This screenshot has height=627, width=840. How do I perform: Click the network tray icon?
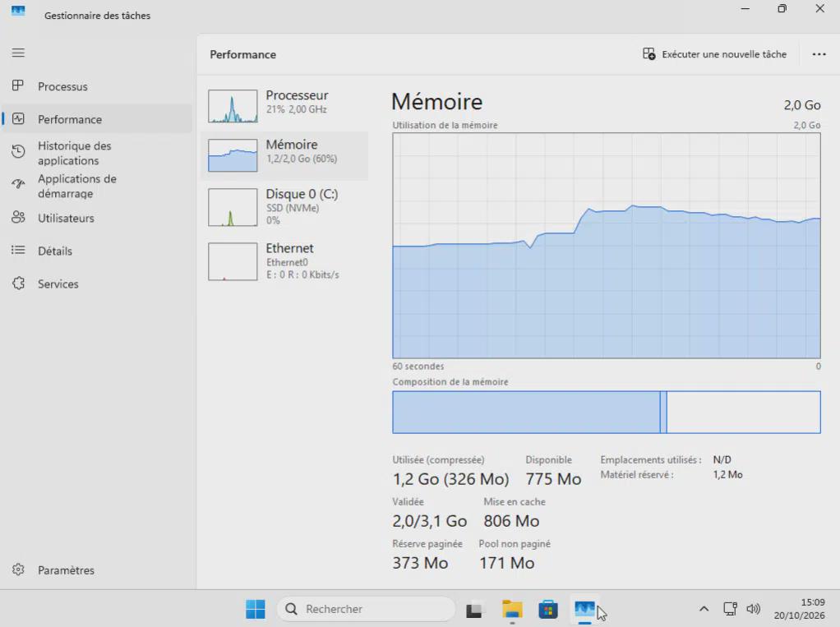(730, 609)
